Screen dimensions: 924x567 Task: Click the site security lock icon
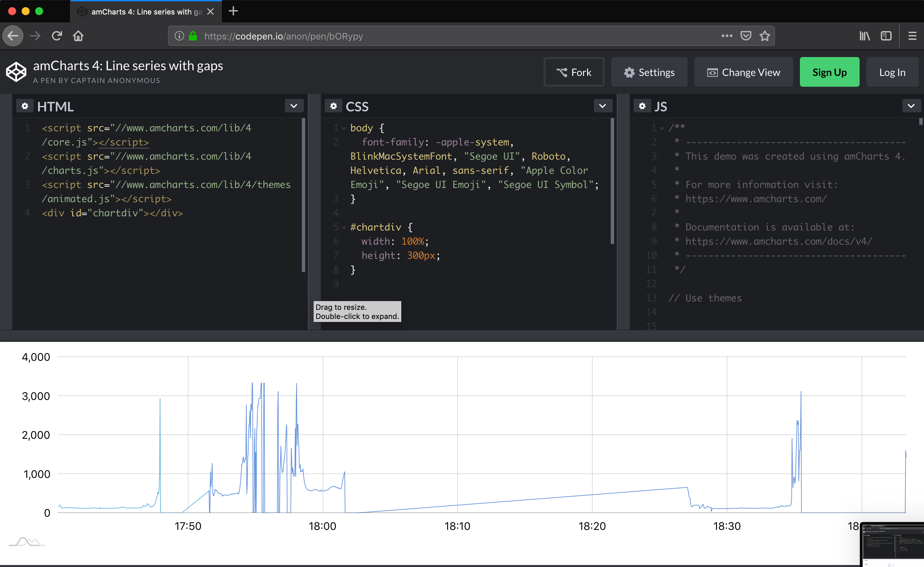(x=193, y=36)
